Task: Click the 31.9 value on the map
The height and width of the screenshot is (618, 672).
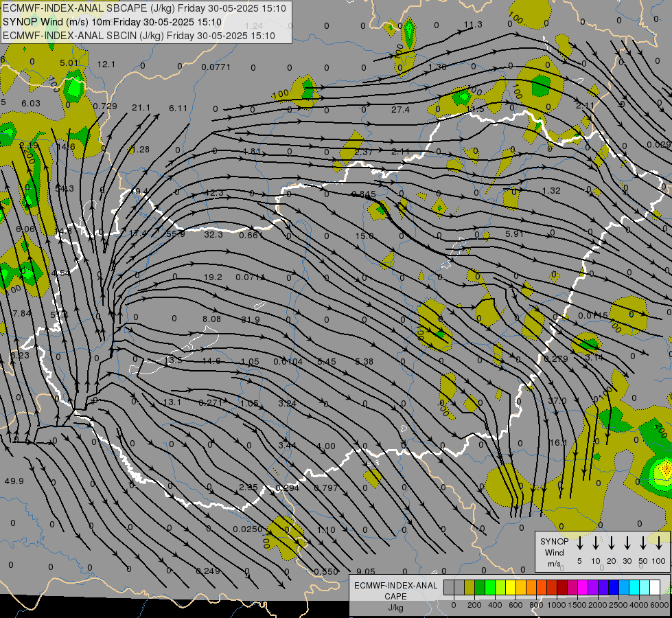Action: click(251, 320)
